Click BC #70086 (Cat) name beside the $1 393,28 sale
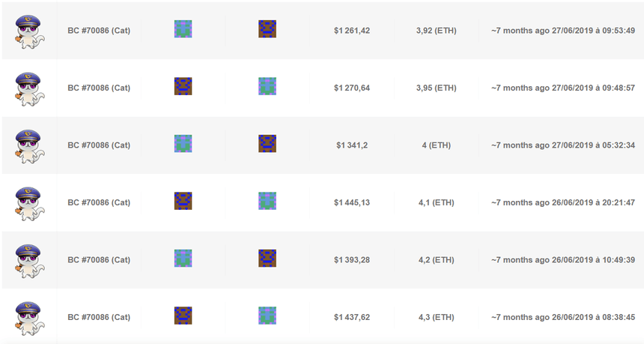Viewport: 644px width, 344px height. (x=99, y=260)
